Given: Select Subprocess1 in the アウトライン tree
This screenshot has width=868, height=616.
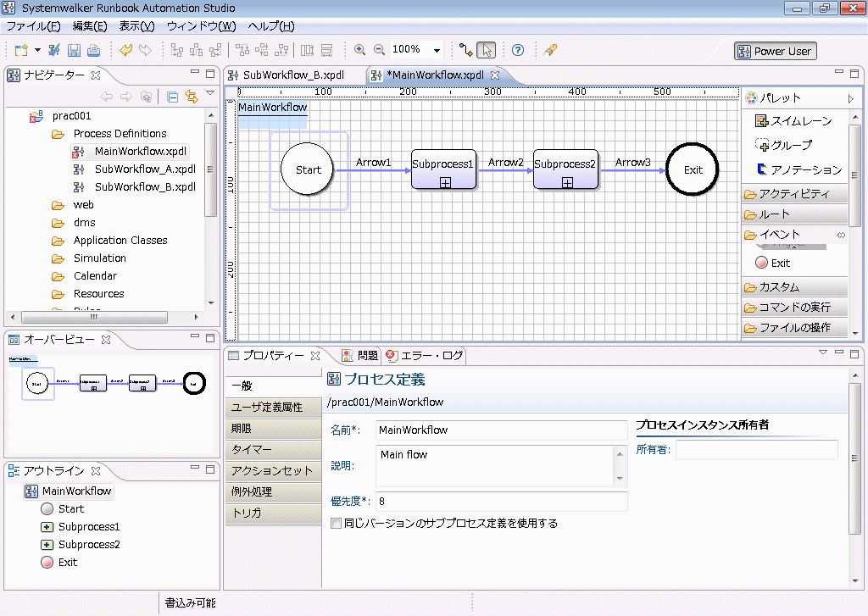Looking at the screenshot, I should click(x=88, y=527).
